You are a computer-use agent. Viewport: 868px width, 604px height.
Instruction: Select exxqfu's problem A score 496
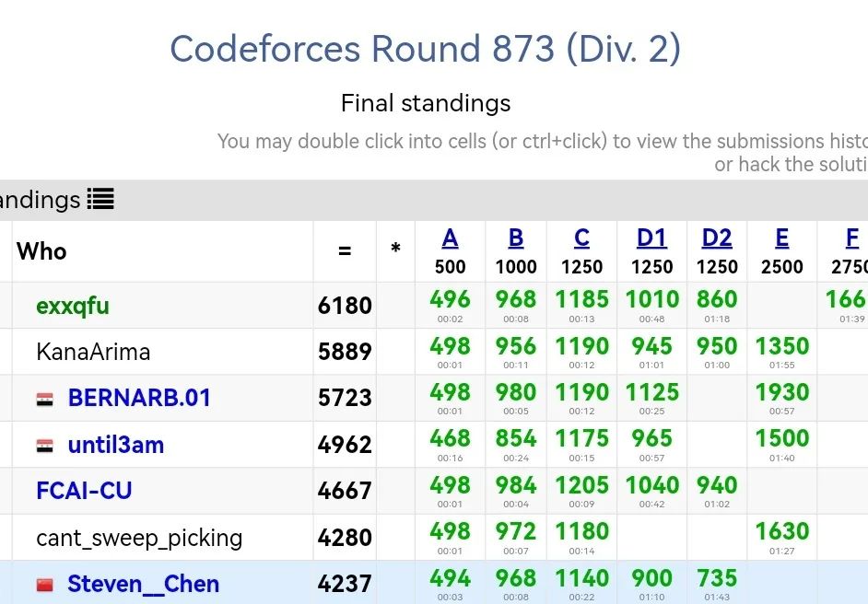(x=450, y=306)
